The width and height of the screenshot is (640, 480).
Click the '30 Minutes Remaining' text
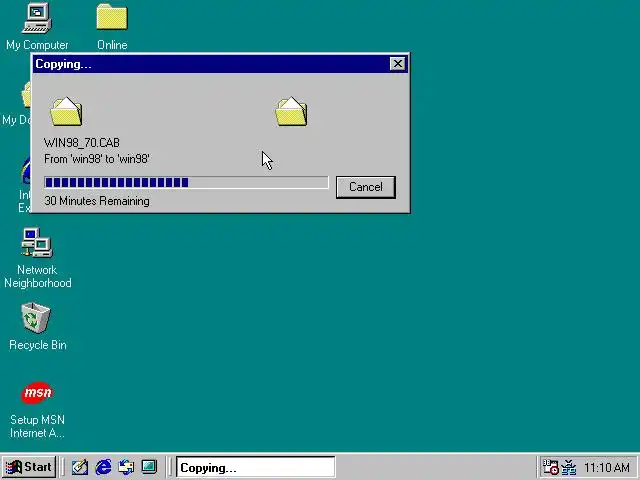[97, 201]
